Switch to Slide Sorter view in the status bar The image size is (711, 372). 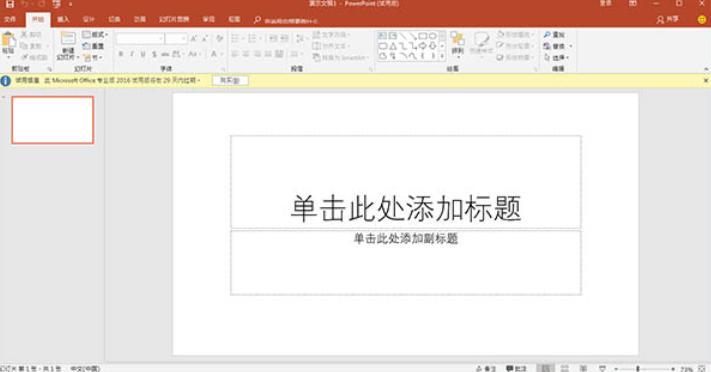click(565, 368)
